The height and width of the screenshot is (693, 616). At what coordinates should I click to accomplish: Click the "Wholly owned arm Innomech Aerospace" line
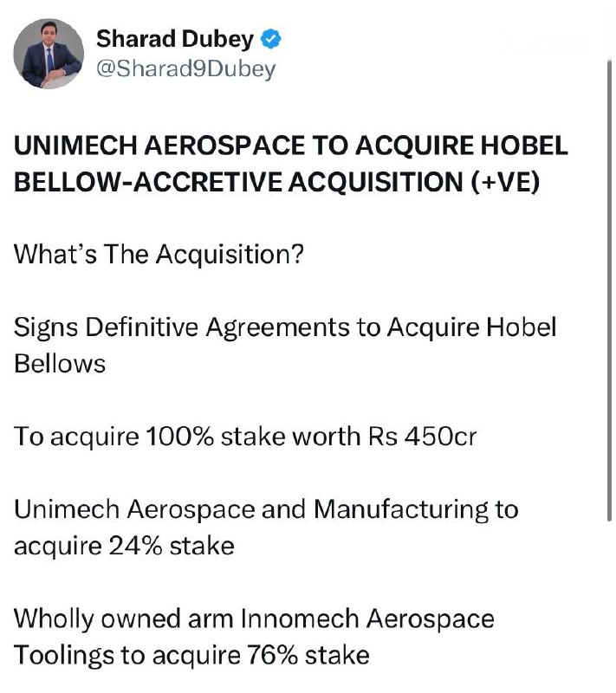[x=254, y=619]
